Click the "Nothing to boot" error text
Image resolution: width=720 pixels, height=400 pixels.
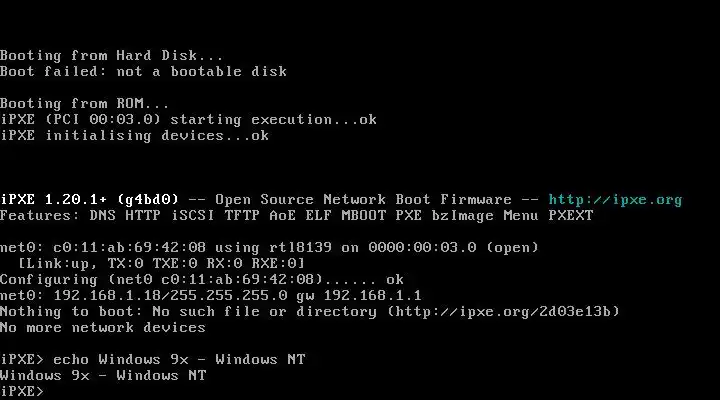[63, 311]
